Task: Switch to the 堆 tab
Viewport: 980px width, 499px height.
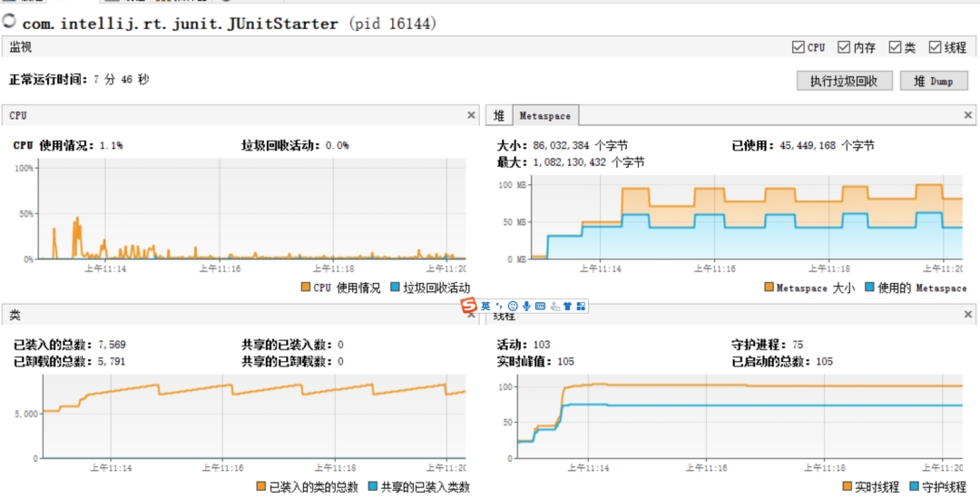Action: click(499, 116)
